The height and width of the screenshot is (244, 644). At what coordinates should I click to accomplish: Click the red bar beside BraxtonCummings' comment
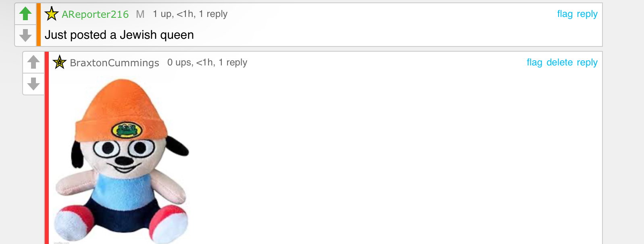coord(47,148)
